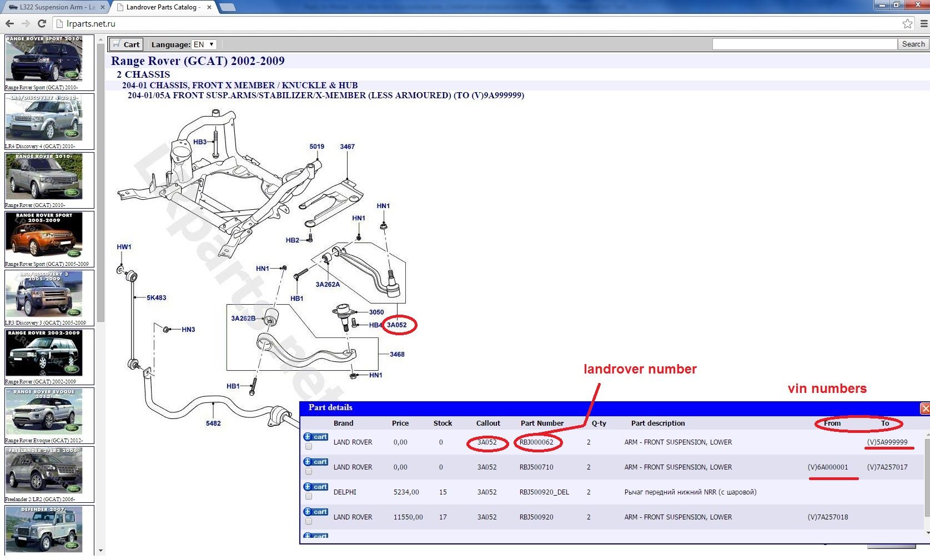
Task: Select callout 5019 in the diagram
Action: [x=316, y=147]
